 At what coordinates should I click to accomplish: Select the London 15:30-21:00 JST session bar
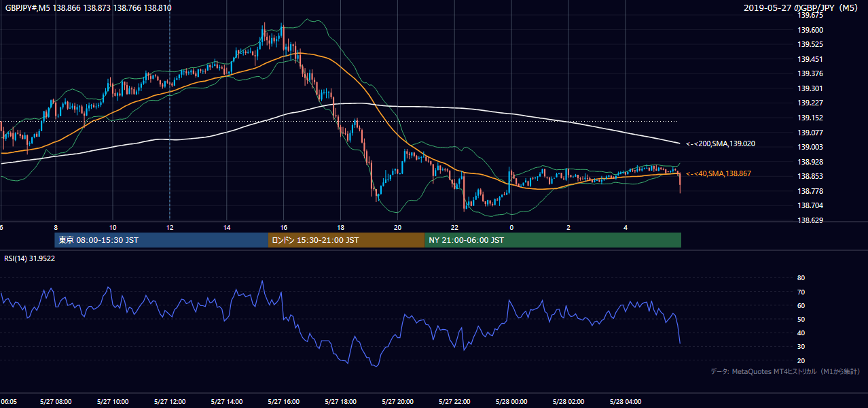(x=346, y=240)
